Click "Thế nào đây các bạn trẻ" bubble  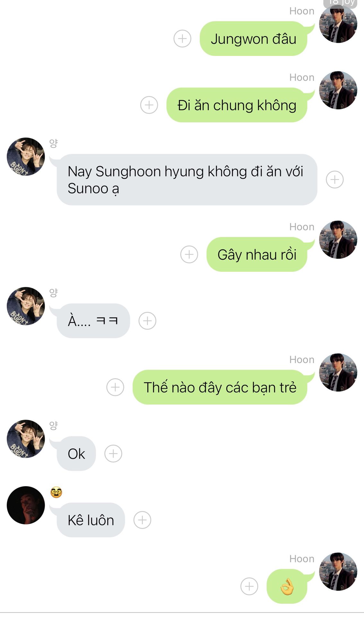pos(220,387)
